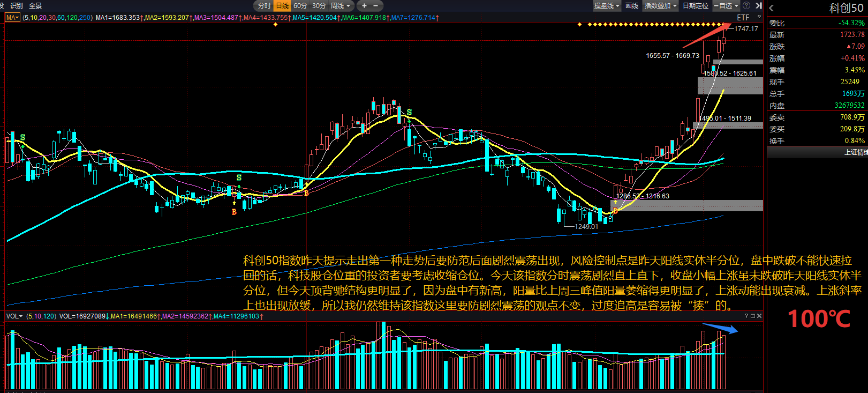This screenshot has width=868, height=393.
Task: Click the ETF link above the chart
Action: click(x=743, y=18)
